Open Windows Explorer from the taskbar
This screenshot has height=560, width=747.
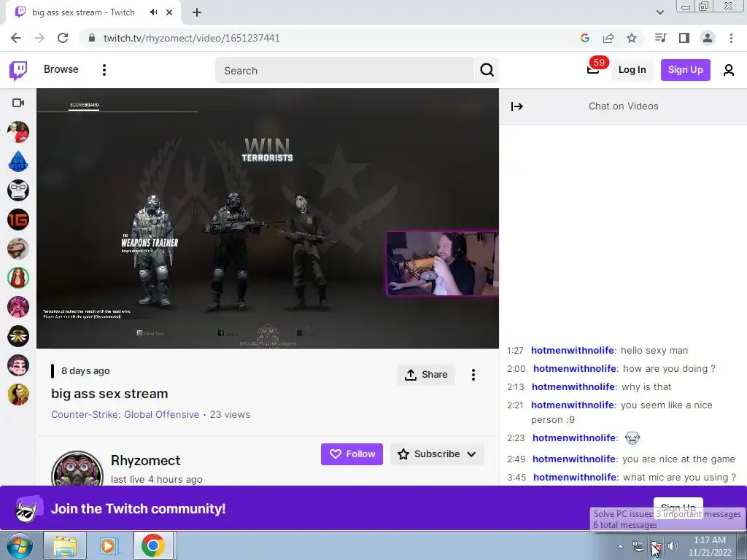coord(65,545)
